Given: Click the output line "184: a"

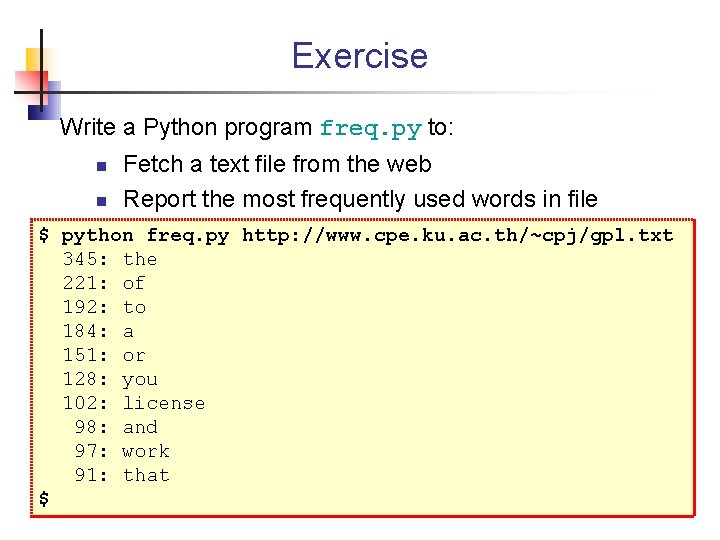Looking at the screenshot, I should (98, 331).
